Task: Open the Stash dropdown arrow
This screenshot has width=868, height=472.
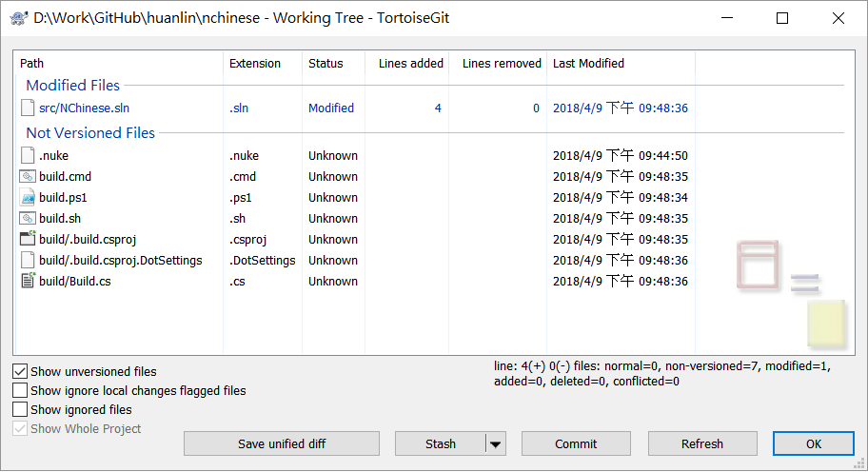Action: (x=495, y=443)
